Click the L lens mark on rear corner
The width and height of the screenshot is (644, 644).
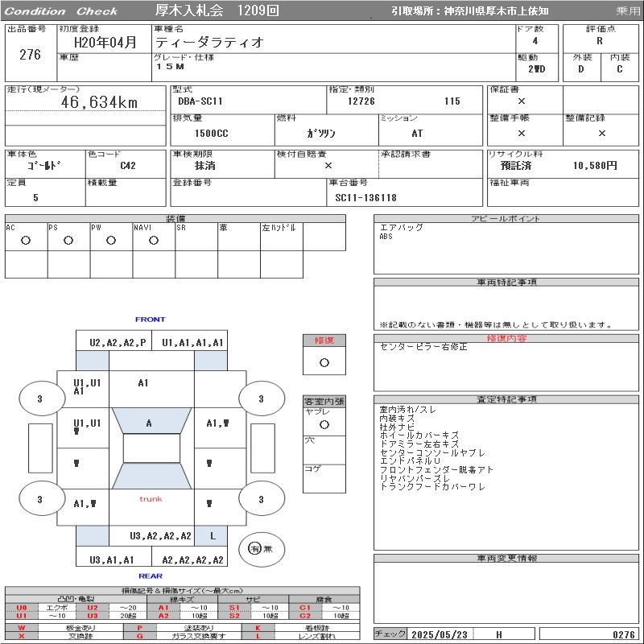213,535
